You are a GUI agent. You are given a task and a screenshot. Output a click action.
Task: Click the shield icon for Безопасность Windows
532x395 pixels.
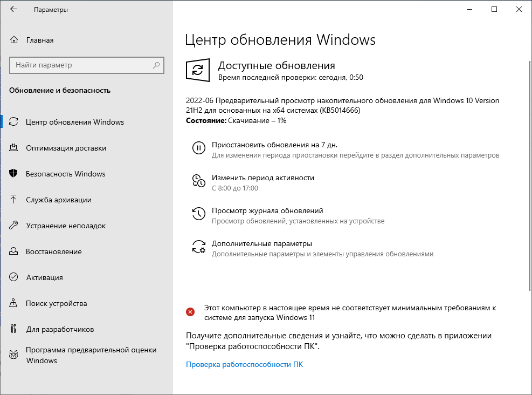click(15, 174)
